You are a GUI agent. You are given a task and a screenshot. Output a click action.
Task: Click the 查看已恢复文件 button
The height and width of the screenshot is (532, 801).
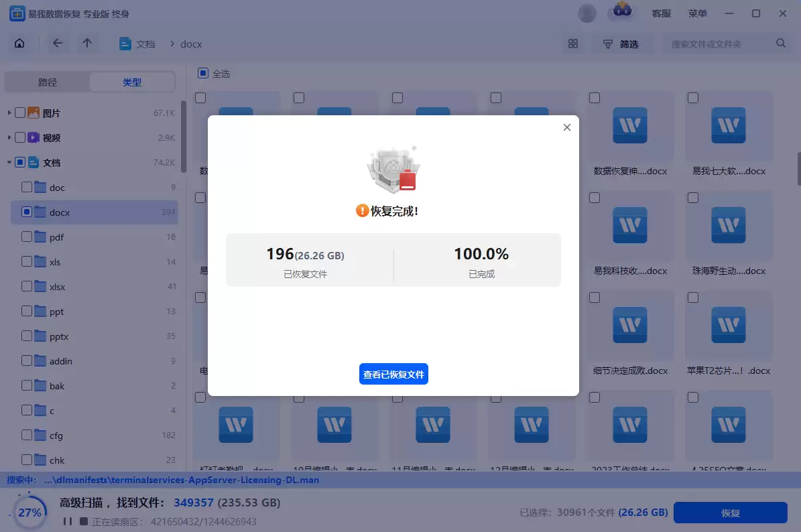point(393,375)
